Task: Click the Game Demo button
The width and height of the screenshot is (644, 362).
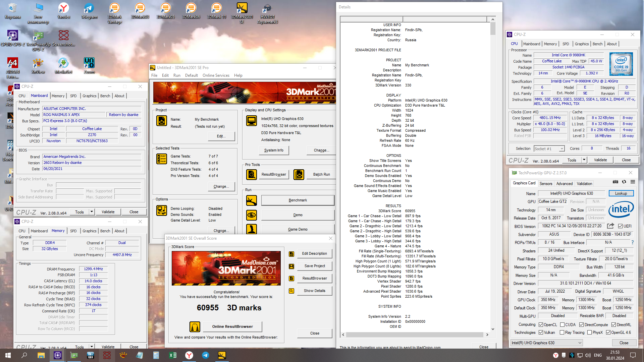Action: click(x=298, y=230)
